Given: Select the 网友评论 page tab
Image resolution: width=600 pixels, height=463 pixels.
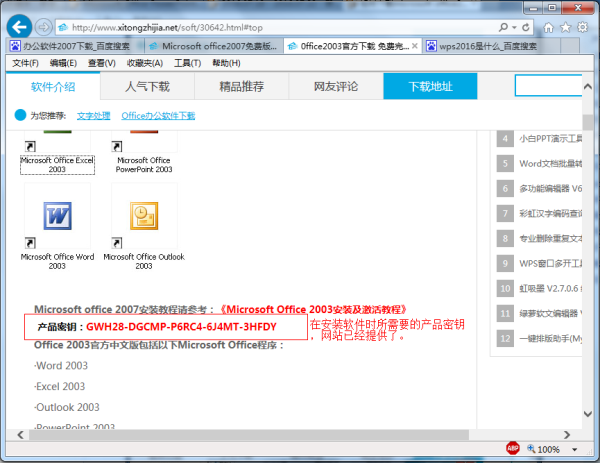Looking at the screenshot, I should pos(336,86).
